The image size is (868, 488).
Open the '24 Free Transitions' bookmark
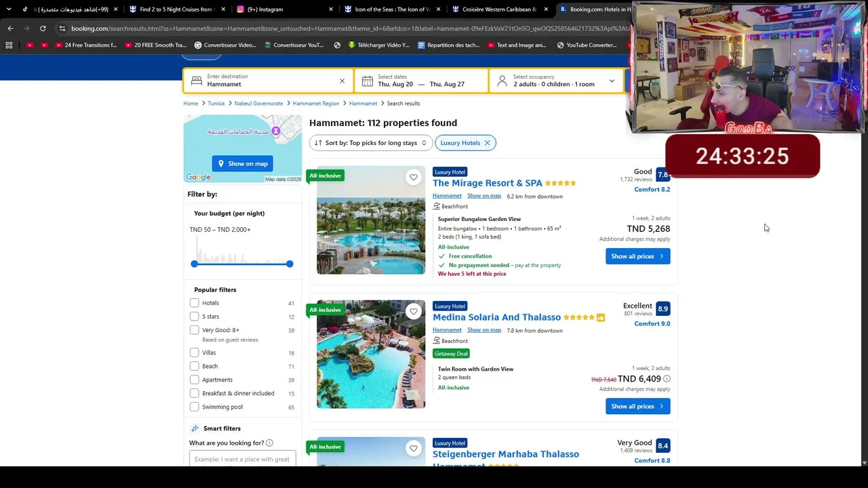coord(86,45)
